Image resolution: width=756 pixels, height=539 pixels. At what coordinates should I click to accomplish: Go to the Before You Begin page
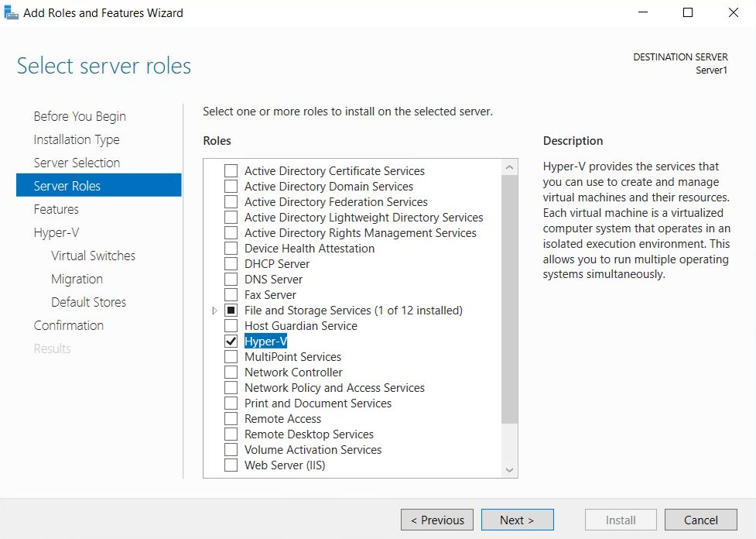pos(80,116)
